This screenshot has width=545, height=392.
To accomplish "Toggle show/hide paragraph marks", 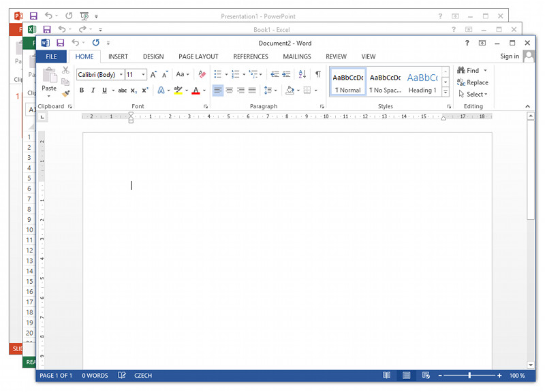I will coord(318,74).
